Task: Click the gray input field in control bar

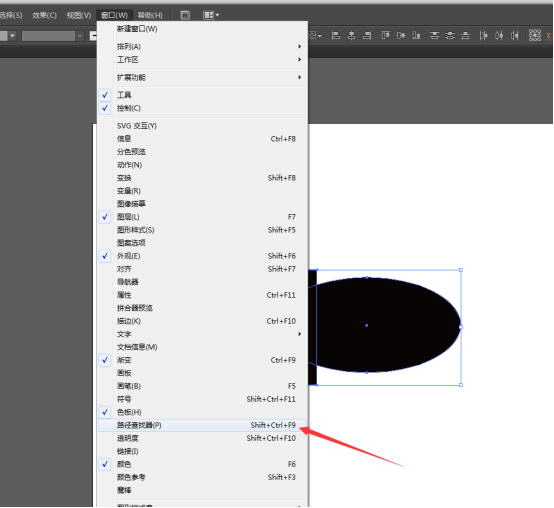Action: pos(48,36)
